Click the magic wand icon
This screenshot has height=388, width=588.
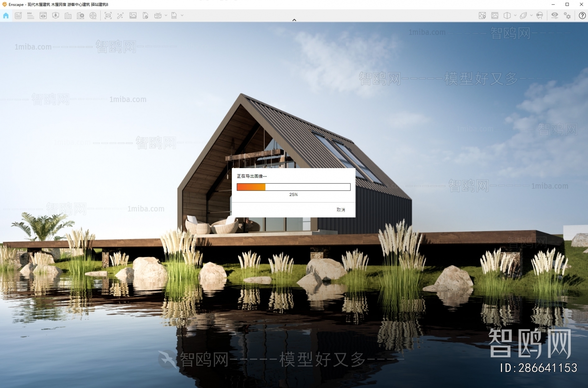(x=120, y=15)
